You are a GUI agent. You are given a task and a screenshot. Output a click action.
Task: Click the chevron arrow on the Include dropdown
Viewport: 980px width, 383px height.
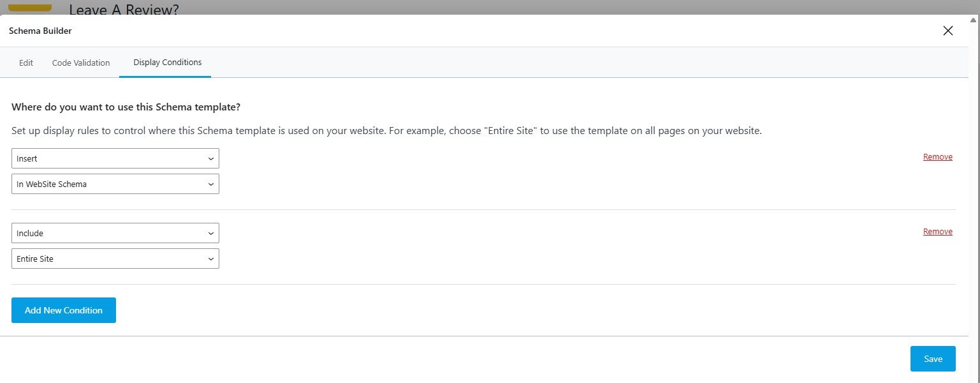tap(211, 234)
